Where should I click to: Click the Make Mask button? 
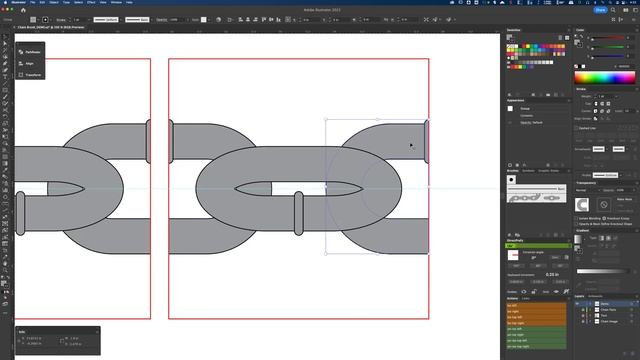[x=624, y=199]
